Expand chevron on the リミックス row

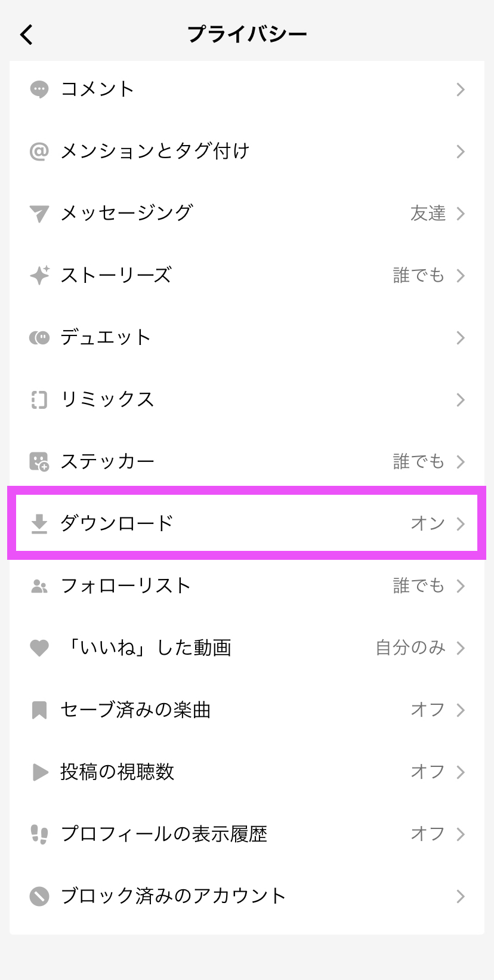[460, 400]
